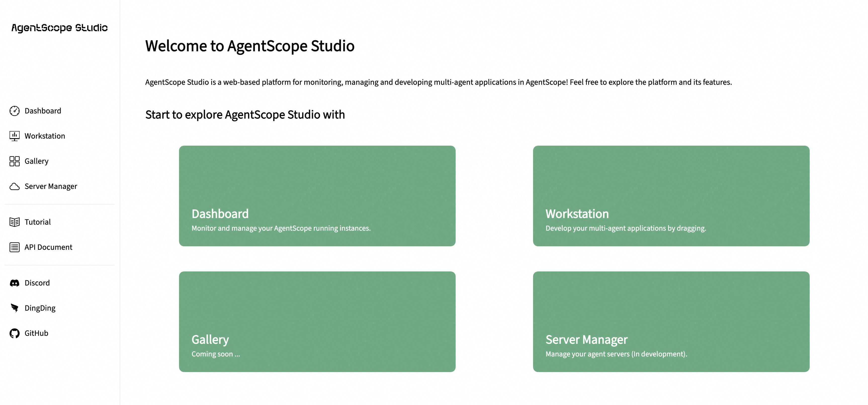Open the Tutorial link text
868x405 pixels.
(38, 222)
